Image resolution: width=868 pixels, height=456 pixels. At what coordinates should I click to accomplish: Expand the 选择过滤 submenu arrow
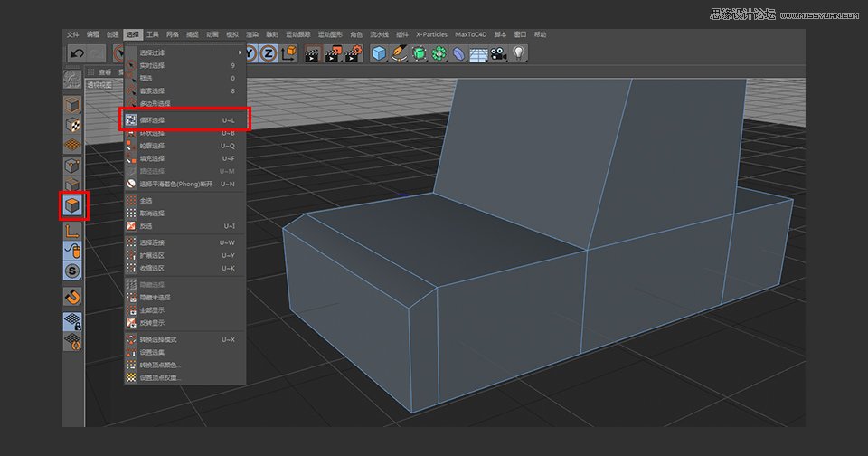240,52
